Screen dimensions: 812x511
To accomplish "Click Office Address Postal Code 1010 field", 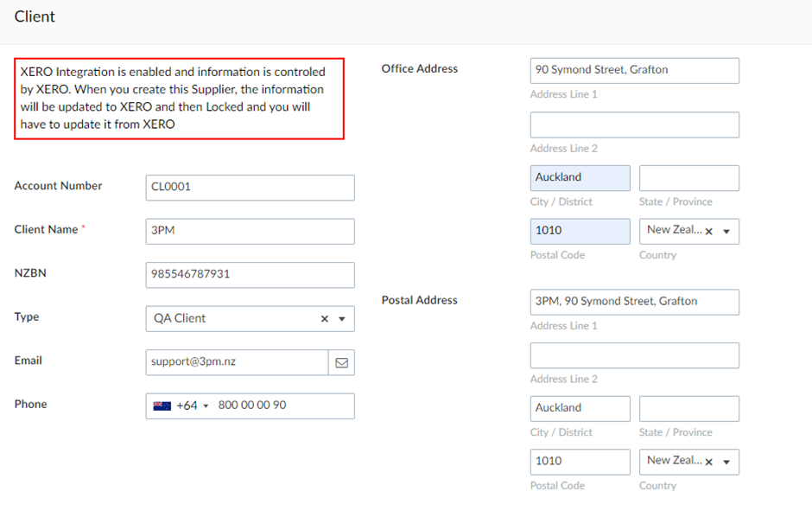I will (580, 231).
